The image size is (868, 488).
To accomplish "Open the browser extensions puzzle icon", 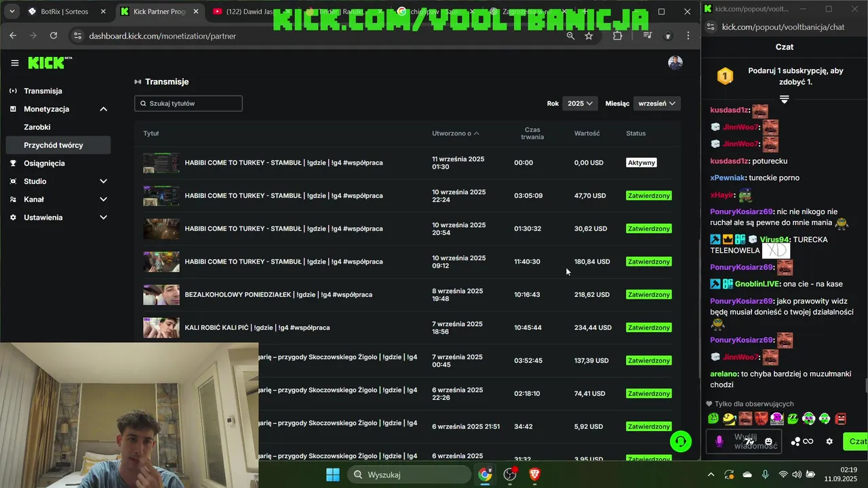I will (x=617, y=36).
